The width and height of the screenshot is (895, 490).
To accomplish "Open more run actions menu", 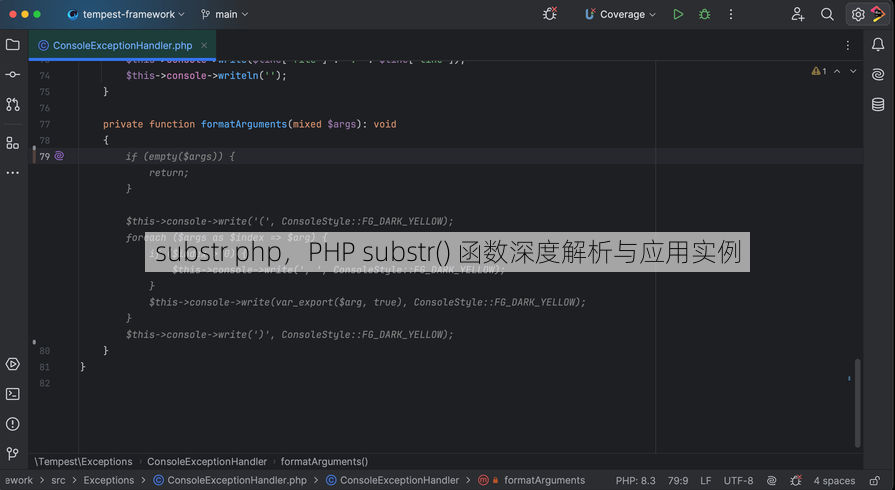I will click(x=731, y=14).
